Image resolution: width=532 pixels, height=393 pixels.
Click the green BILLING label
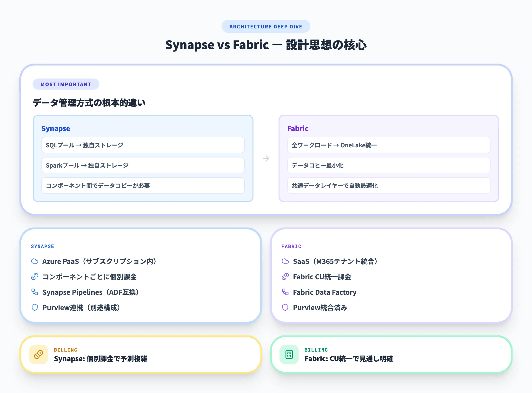coord(316,350)
